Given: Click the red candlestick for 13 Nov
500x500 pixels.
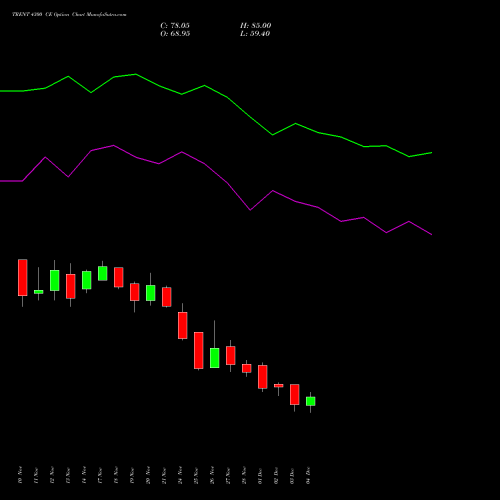Looking at the screenshot, I should click(71, 286).
